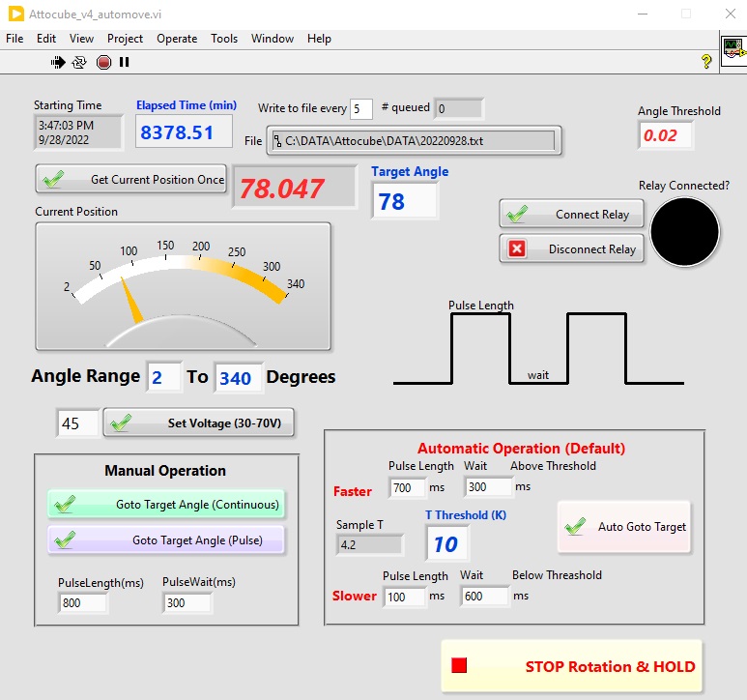Click the Run arrow toolbar icon
Viewport: 747px width, 700px height.
tap(58, 62)
